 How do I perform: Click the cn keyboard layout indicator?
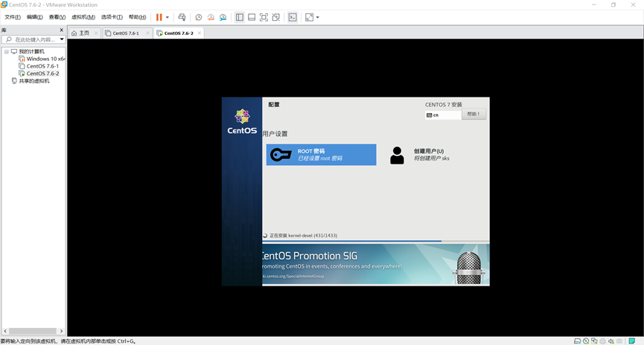coord(443,115)
